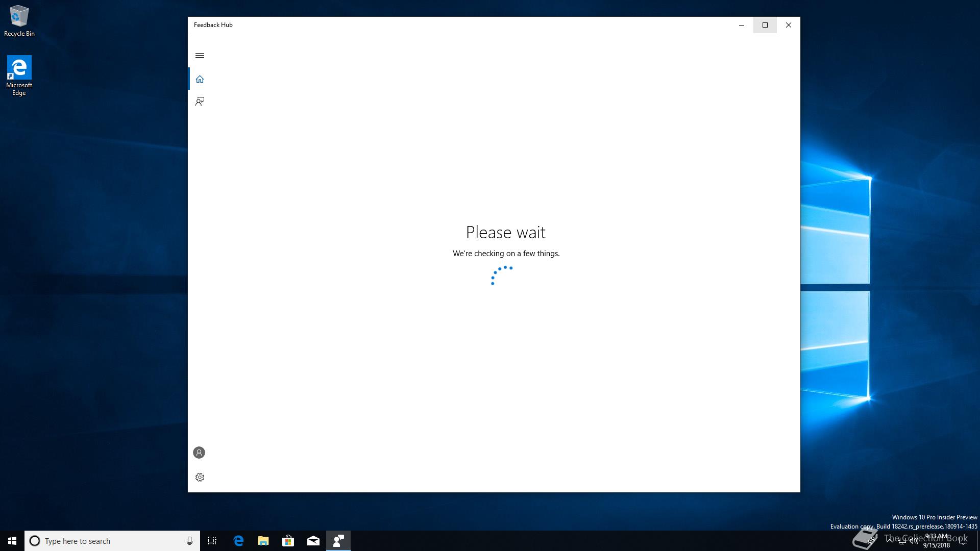
Task: Click the Feedback Hub title text
Action: point(213,25)
